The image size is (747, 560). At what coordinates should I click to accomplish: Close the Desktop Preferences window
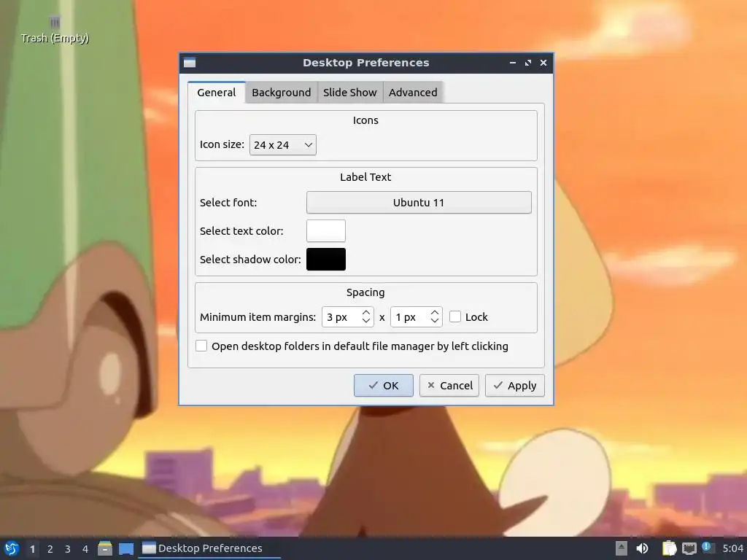[543, 63]
